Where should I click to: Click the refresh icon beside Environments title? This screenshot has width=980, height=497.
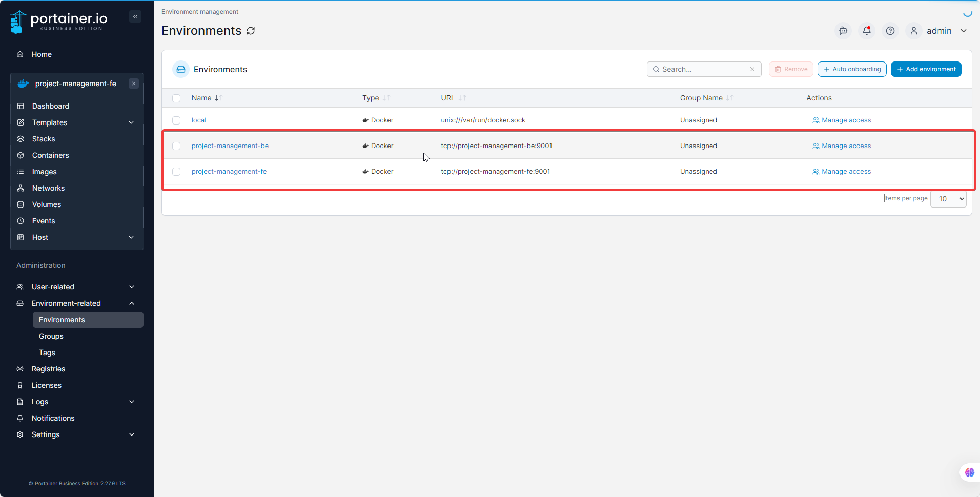pyautogui.click(x=251, y=31)
